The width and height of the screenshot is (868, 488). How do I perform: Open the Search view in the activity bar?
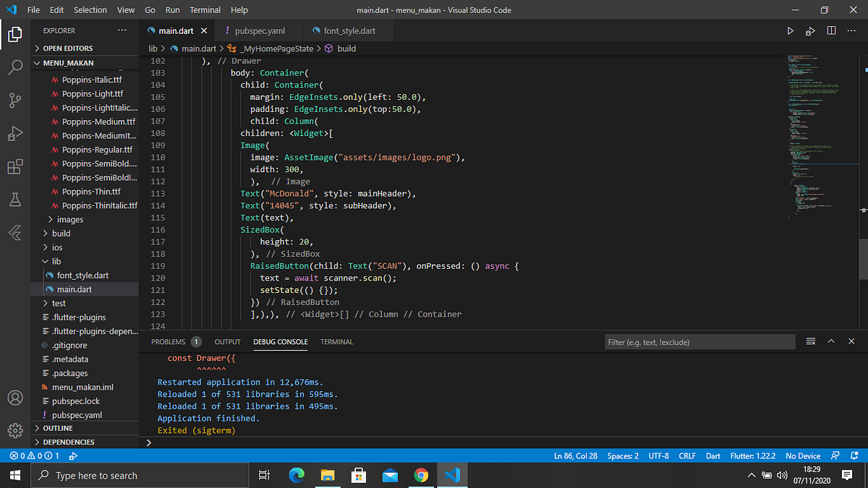(15, 68)
